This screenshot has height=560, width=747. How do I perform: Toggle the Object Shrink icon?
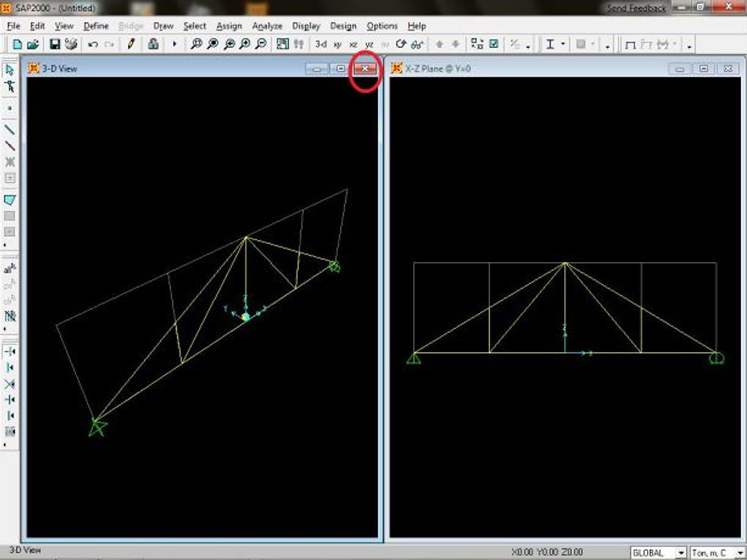coord(477,44)
